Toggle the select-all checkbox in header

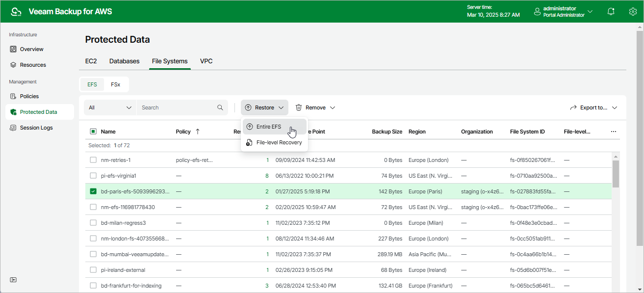click(x=93, y=132)
